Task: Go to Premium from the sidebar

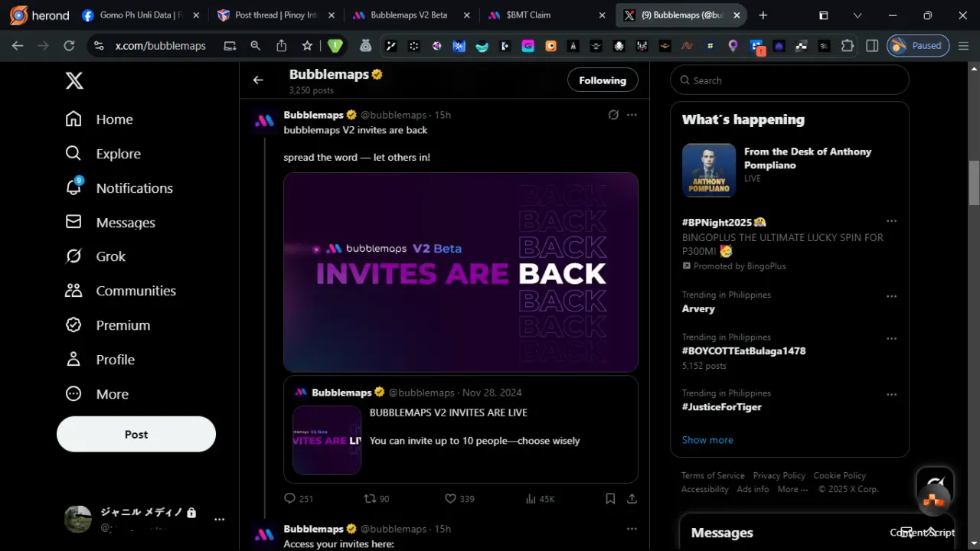Action: click(108, 325)
